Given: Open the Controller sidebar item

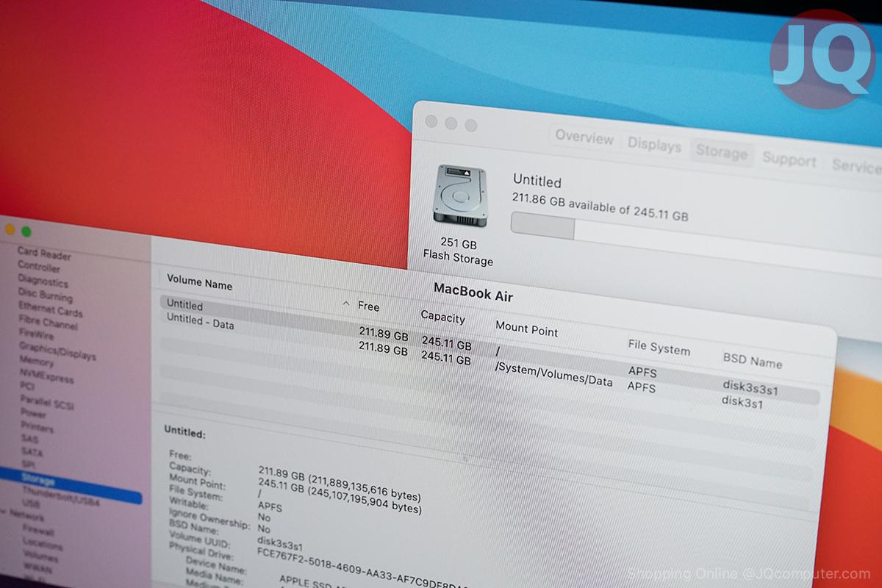Looking at the screenshot, I should (x=39, y=267).
